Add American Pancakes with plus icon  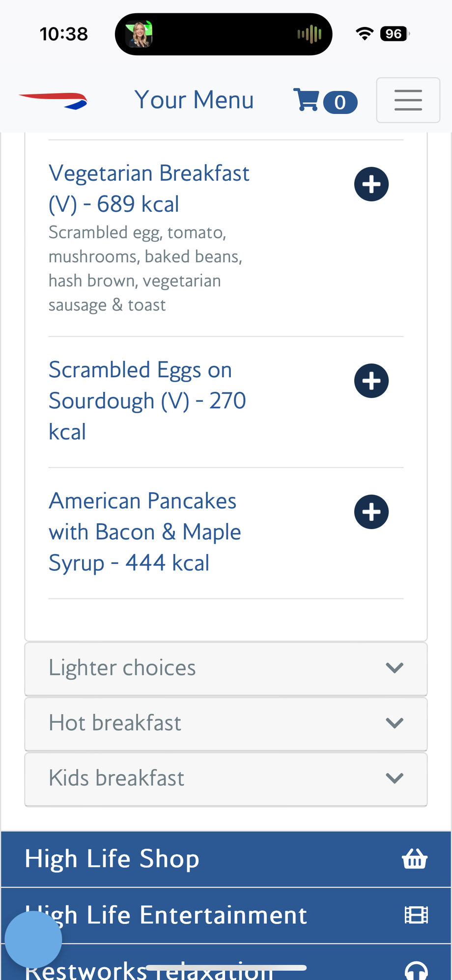click(x=371, y=512)
